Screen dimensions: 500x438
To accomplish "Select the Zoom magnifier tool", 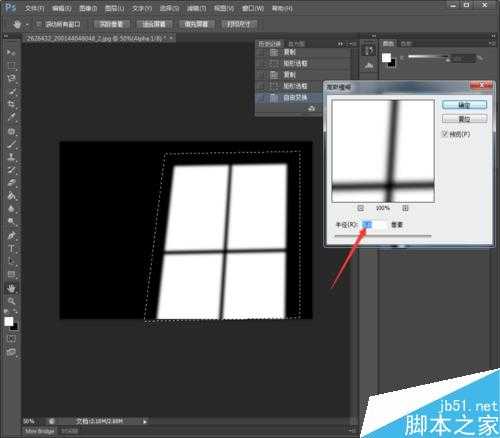I will (11, 301).
